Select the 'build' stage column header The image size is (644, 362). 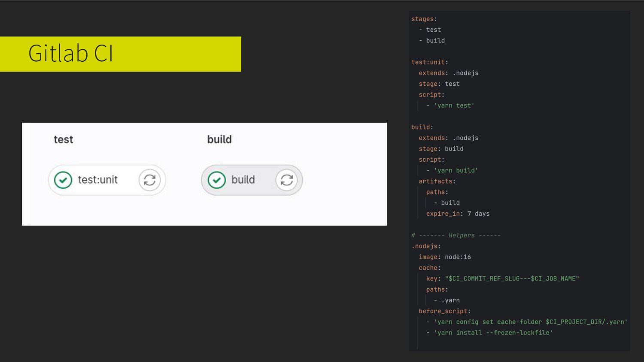coord(219,139)
